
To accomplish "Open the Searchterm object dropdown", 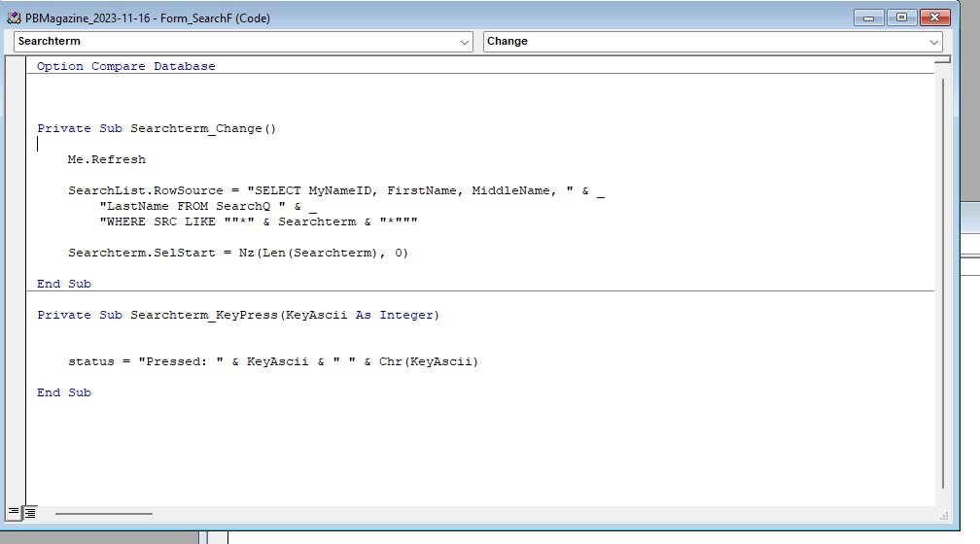I will pyautogui.click(x=464, y=42).
